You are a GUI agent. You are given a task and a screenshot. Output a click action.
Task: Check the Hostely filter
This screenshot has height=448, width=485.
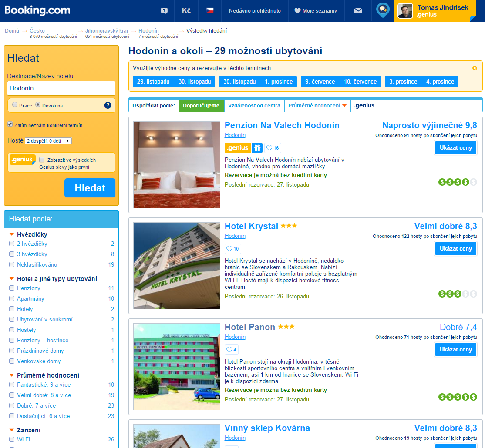pos(12,330)
